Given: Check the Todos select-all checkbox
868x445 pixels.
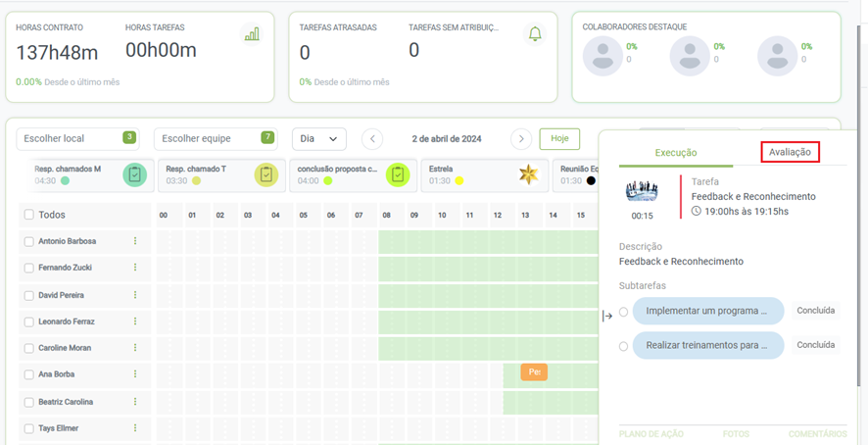Looking at the screenshot, I should click(28, 215).
